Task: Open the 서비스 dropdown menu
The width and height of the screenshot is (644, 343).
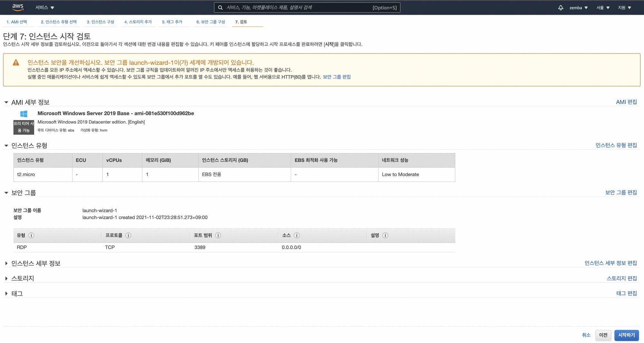Action: (44, 7)
